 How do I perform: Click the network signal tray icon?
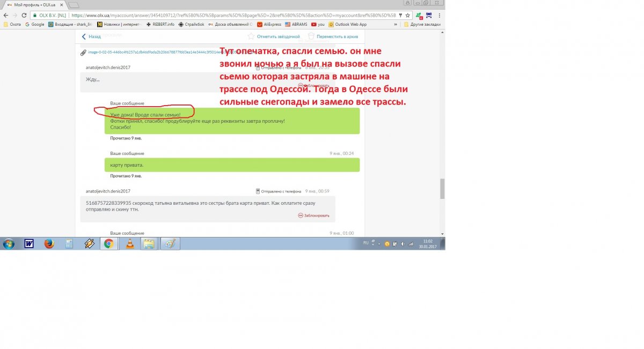[x=410, y=244]
